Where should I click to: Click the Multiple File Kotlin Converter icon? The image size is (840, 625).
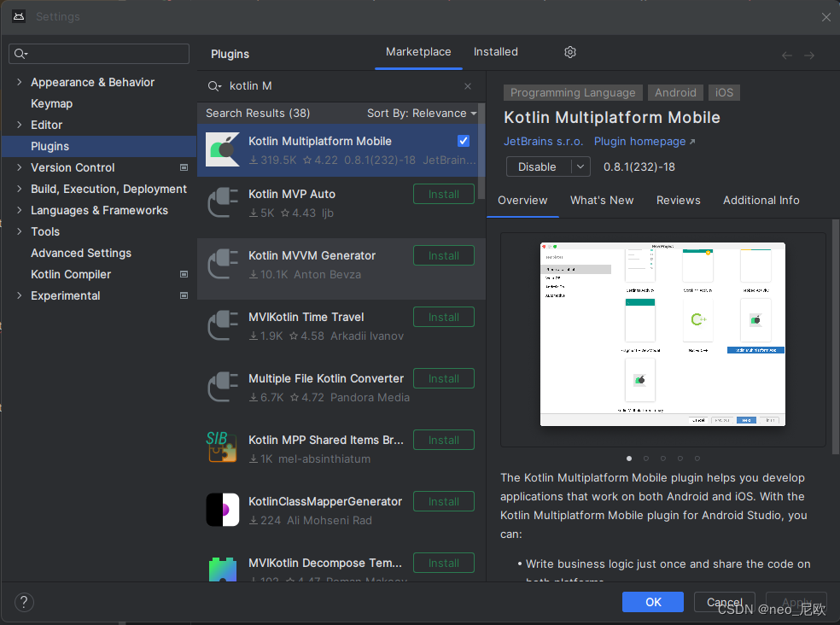pyautogui.click(x=223, y=387)
